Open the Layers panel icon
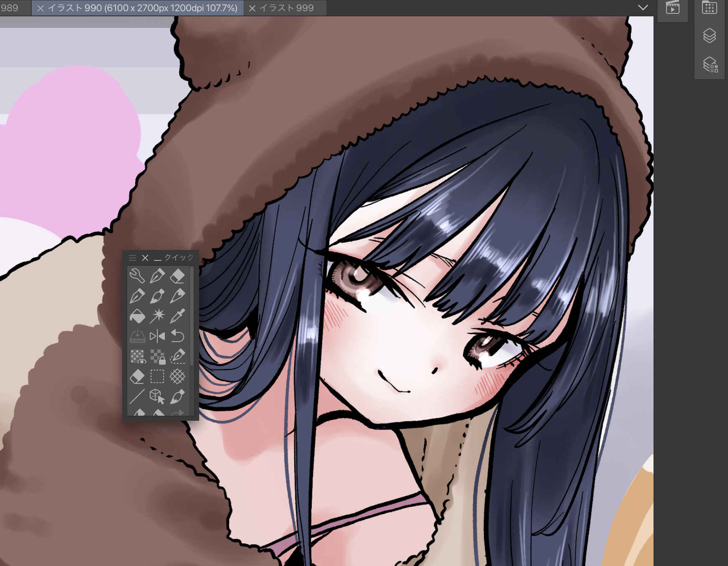Screen dimensions: 728x566 [x=710, y=36]
